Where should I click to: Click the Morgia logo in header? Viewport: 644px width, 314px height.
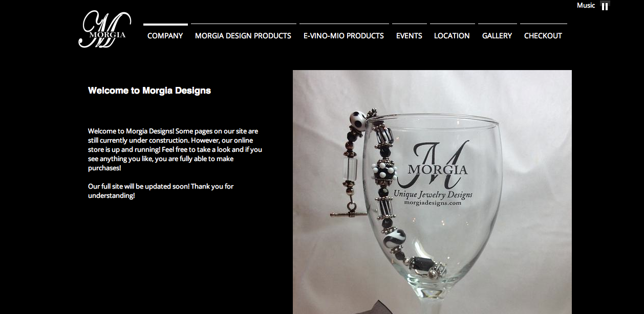pyautogui.click(x=104, y=29)
